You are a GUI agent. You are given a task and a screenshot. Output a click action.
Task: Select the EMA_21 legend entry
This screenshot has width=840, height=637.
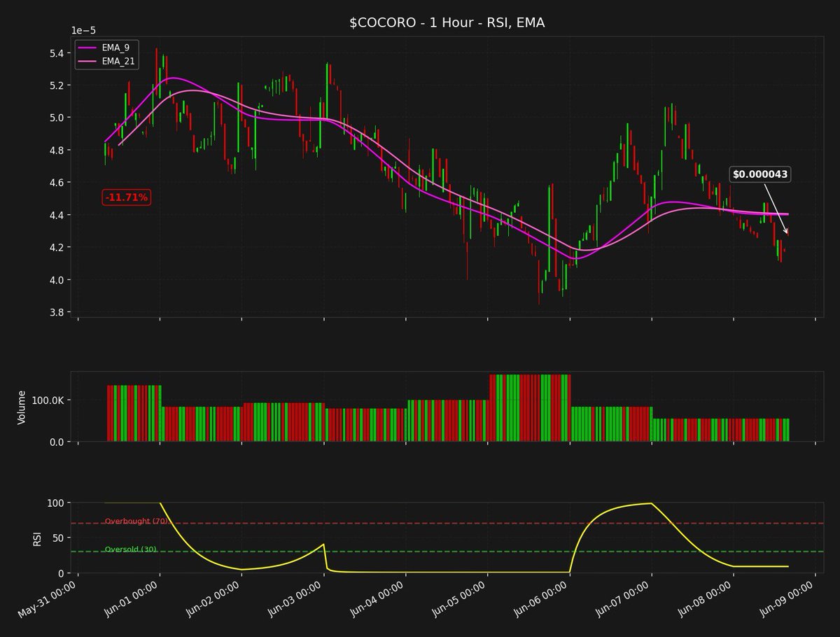tap(107, 62)
